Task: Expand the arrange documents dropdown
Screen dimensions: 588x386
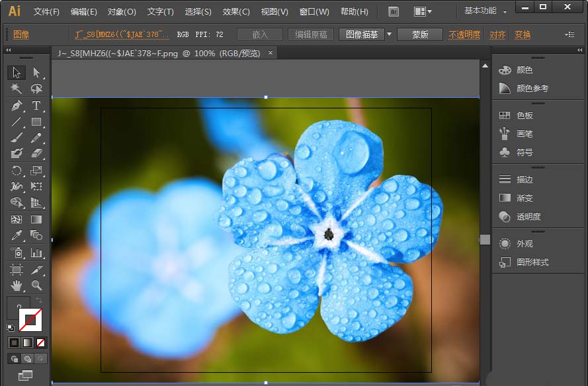Action: 423,11
